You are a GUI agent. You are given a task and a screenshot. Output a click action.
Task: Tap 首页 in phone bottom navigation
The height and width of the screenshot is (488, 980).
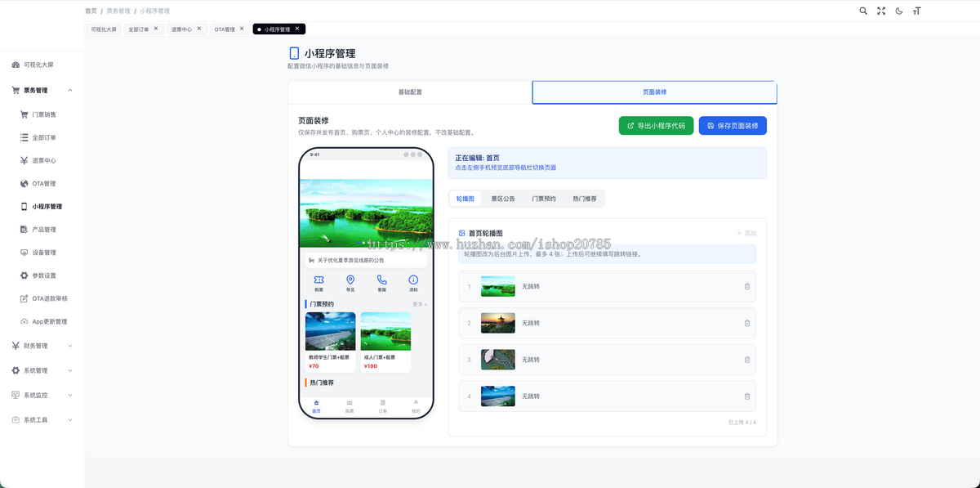coord(316,406)
